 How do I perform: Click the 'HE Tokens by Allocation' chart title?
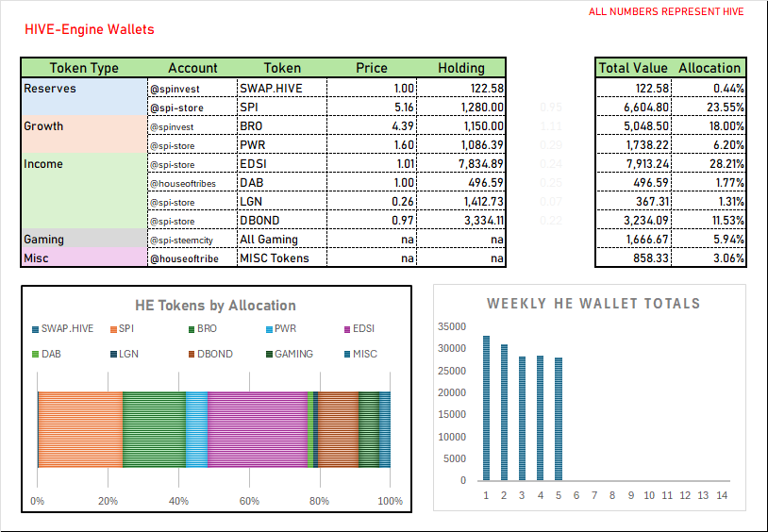coord(215,306)
